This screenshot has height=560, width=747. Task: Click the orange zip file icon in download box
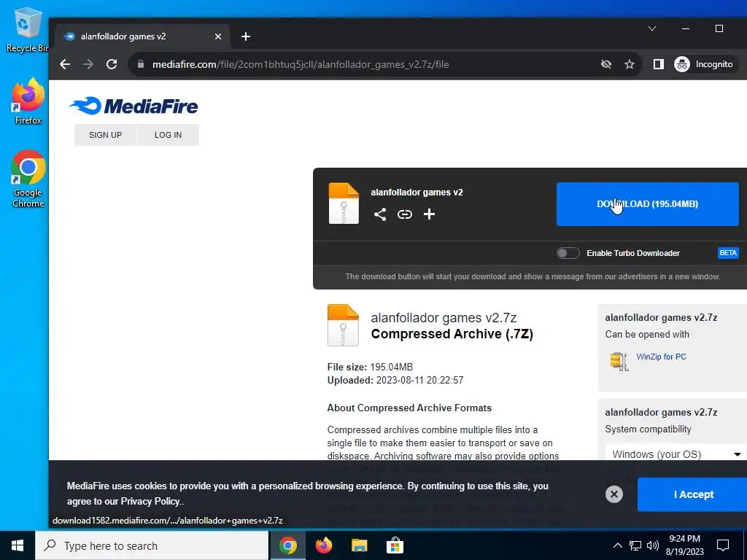coord(344,203)
